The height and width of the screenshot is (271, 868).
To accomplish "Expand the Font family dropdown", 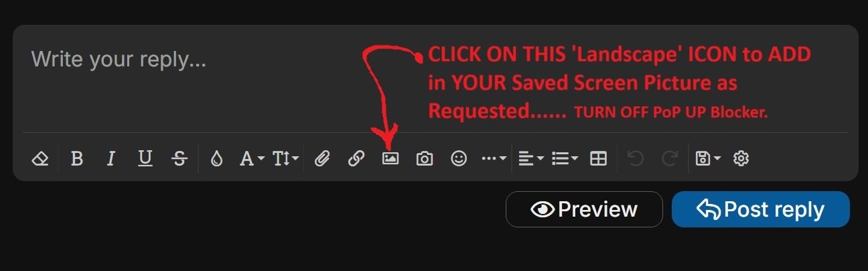I will (252, 159).
